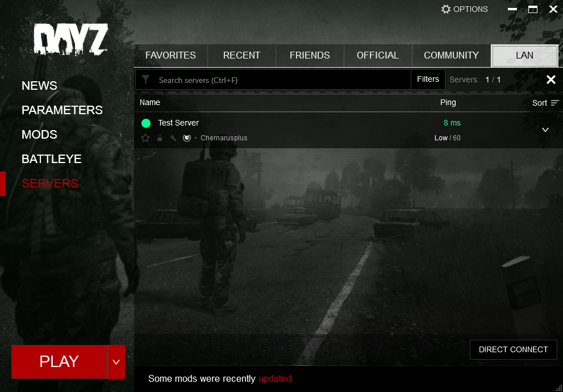Minimize the launcher window
The image size is (563, 392).
click(512, 9)
